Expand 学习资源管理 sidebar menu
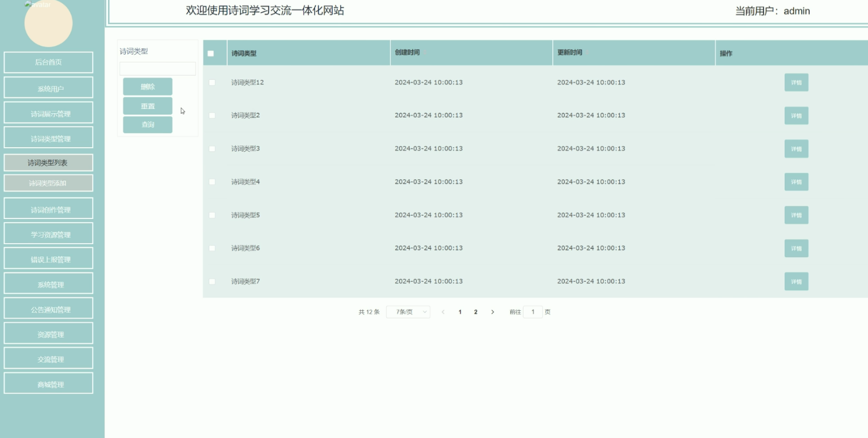The height and width of the screenshot is (438, 868). 49,234
